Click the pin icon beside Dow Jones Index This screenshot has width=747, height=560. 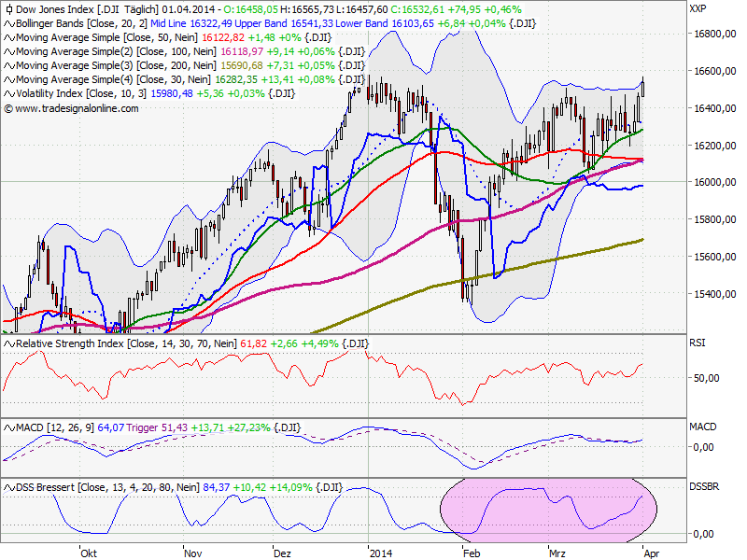8,8
